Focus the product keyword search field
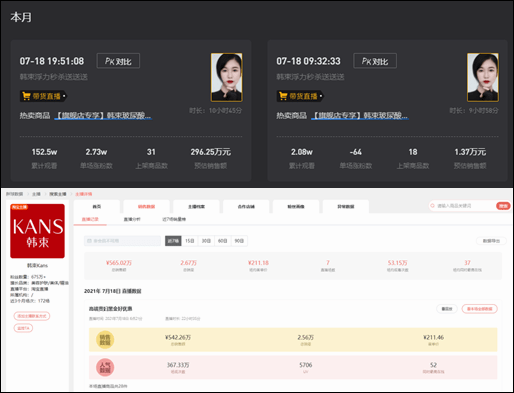514x393 pixels. click(x=462, y=206)
